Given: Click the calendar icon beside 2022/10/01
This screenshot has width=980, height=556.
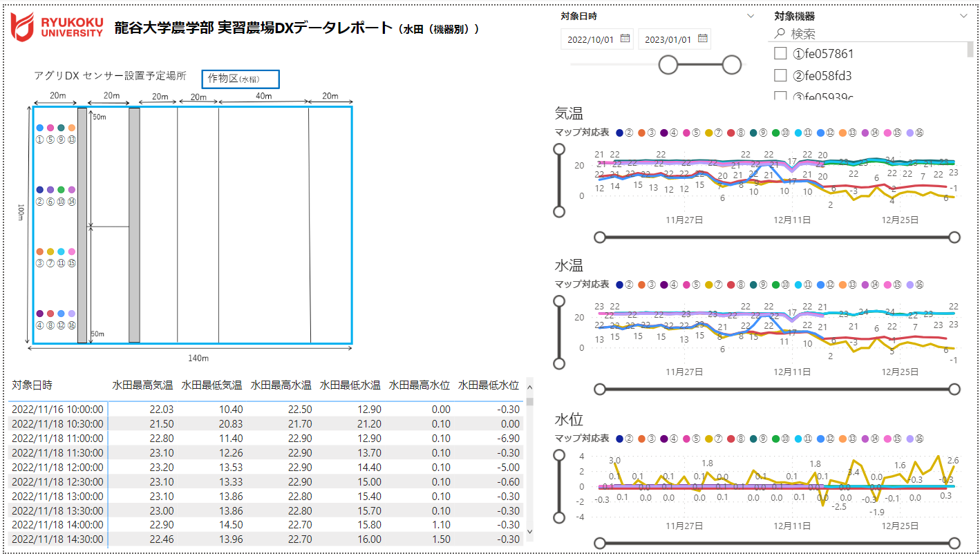Looking at the screenshot, I should [623, 39].
